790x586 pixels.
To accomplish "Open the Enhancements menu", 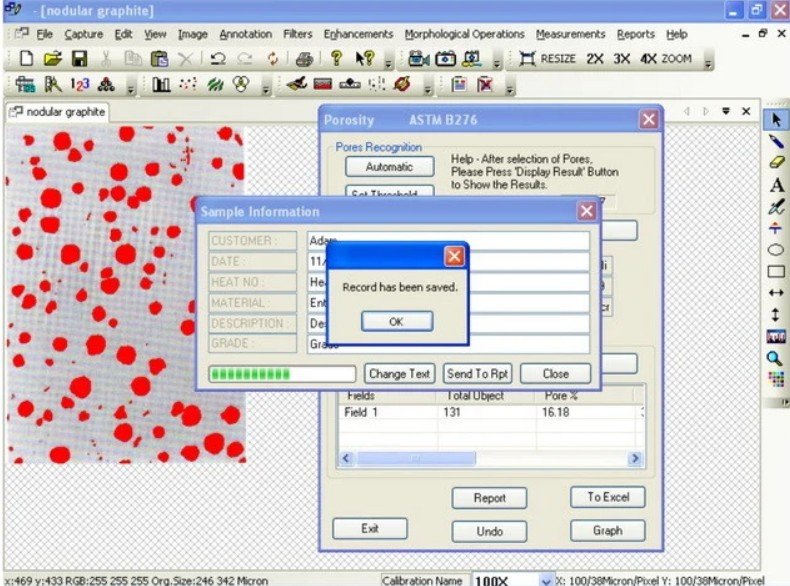I will [x=358, y=34].
